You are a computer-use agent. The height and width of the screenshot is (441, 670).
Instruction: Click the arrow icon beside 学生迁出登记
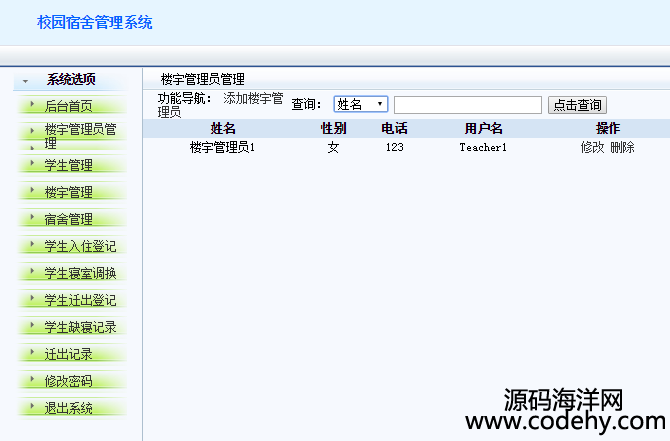point(32,298)
